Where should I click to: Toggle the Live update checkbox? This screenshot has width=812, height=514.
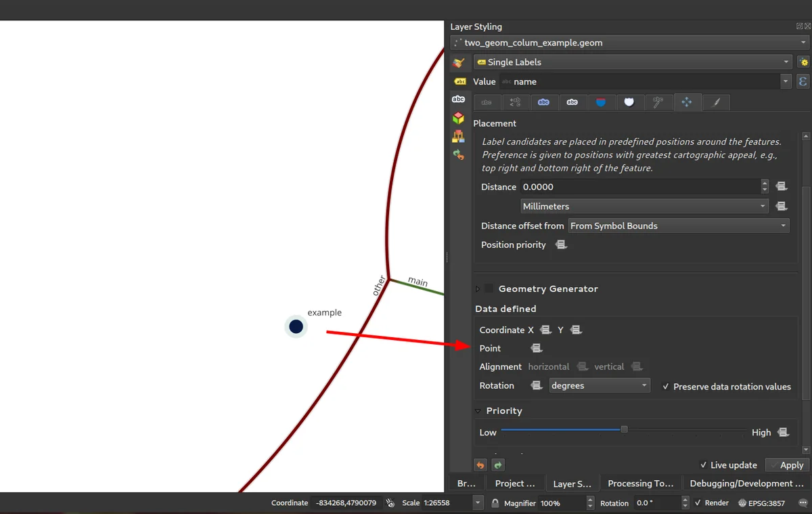[x=704, y=465]
